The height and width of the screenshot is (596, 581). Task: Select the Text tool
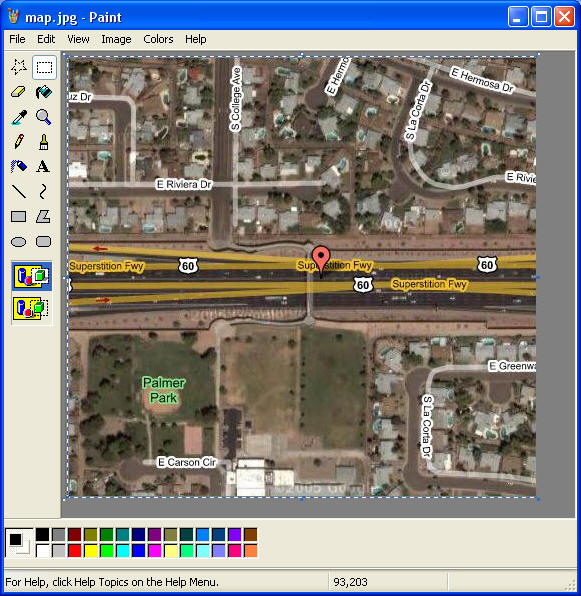(x=44, y=166)
